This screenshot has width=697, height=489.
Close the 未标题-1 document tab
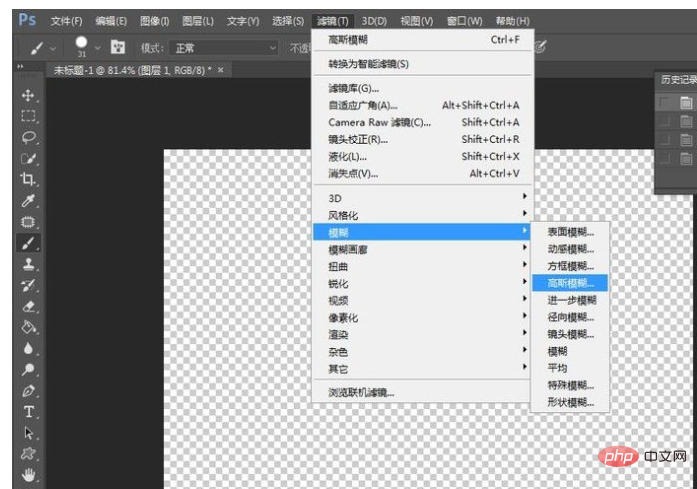pyautogui.click(x=220, y=70)
